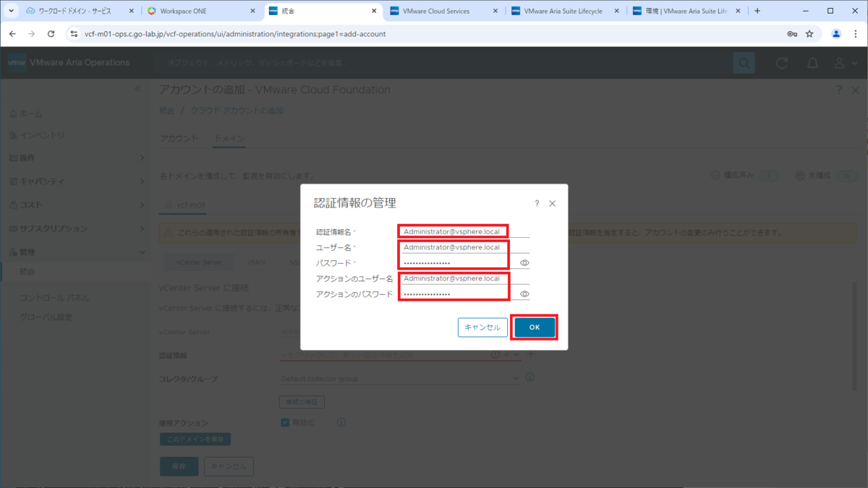The width and height of the screenshot is (868, 488).
Task: Click the plus icon to add credential
Action: 530,354
